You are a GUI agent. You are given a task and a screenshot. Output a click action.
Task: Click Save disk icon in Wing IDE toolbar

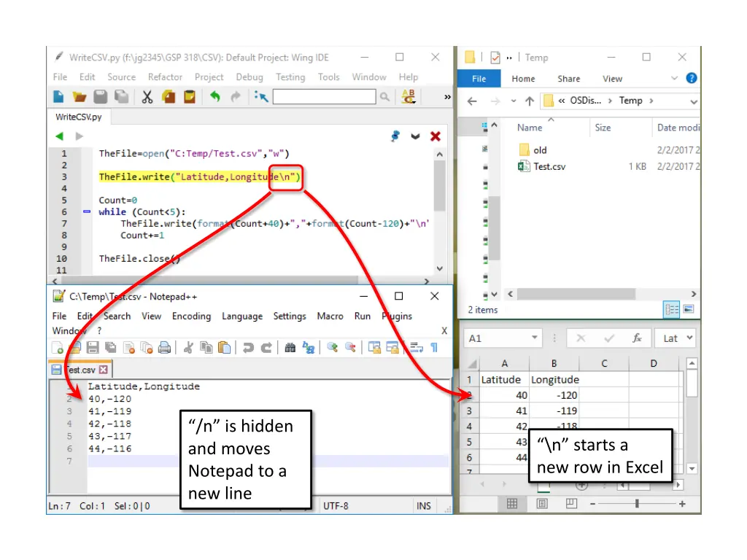pos(100,97)
